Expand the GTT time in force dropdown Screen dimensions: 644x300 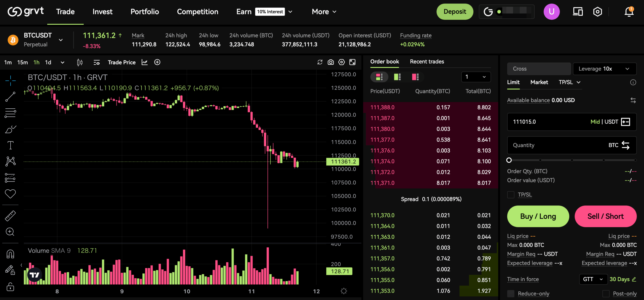593,279
